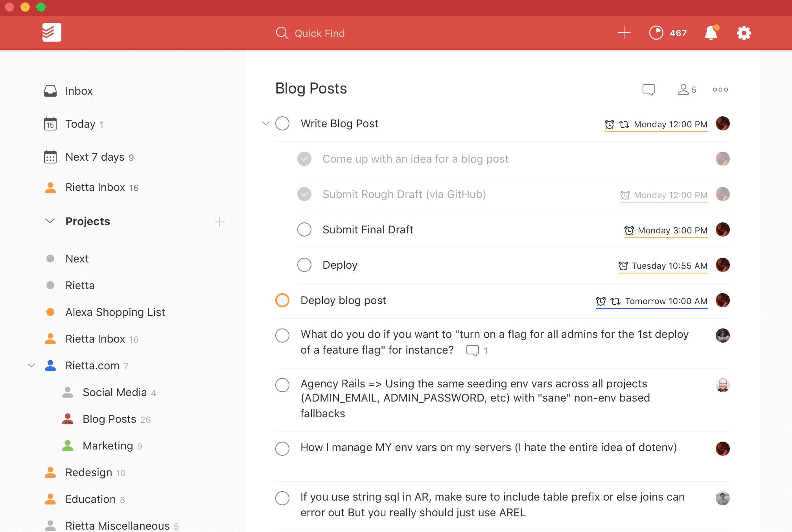Open project sharing people icon
The width and height of the screenshot is (792, 532).
point(687,90)
